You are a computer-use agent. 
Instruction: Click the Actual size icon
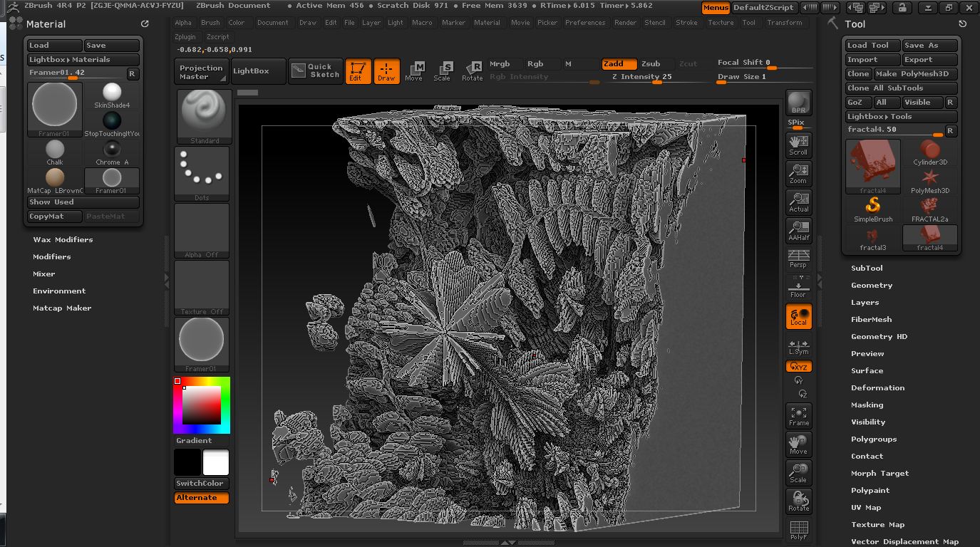(798, 202)
